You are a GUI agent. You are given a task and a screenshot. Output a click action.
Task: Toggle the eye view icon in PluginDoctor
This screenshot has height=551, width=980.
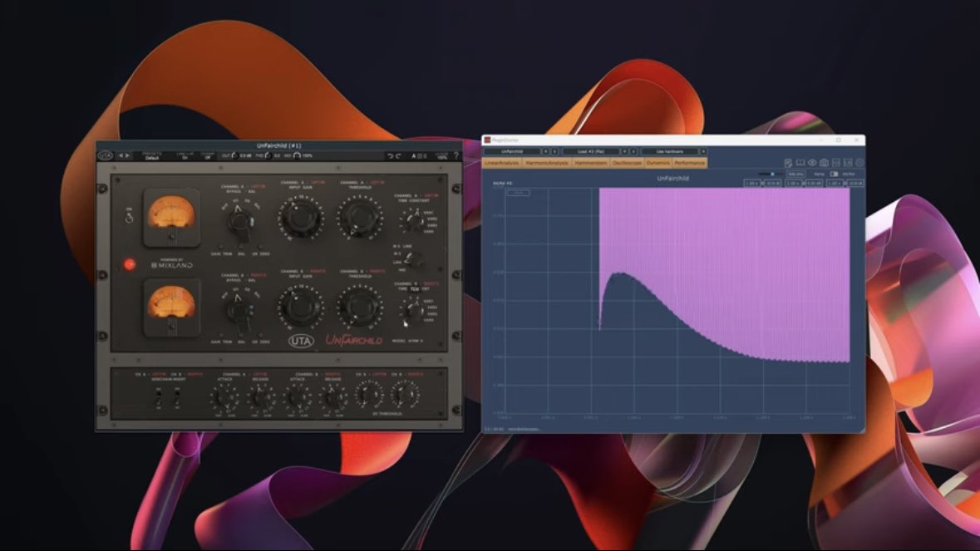pyautogui.click(x=812, y=163)
